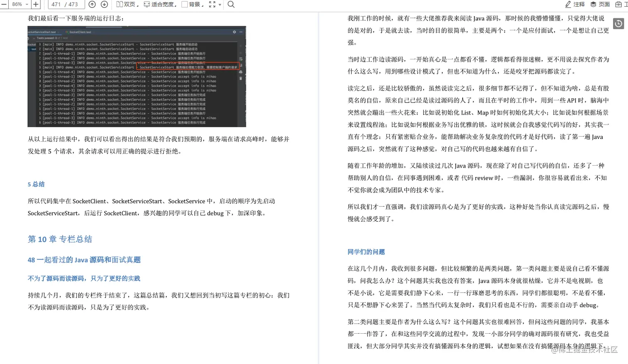
Task: Zoom in with the plus button
Action: pos(36,4)
